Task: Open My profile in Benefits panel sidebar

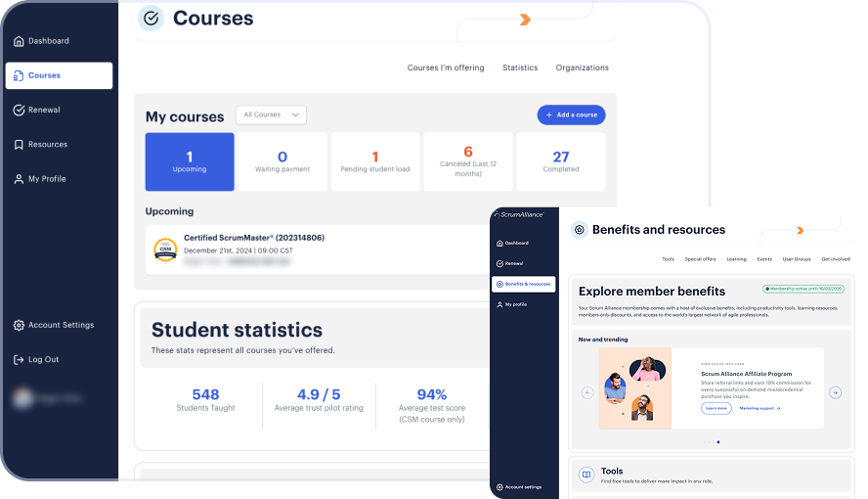Action: pos(512,304)
